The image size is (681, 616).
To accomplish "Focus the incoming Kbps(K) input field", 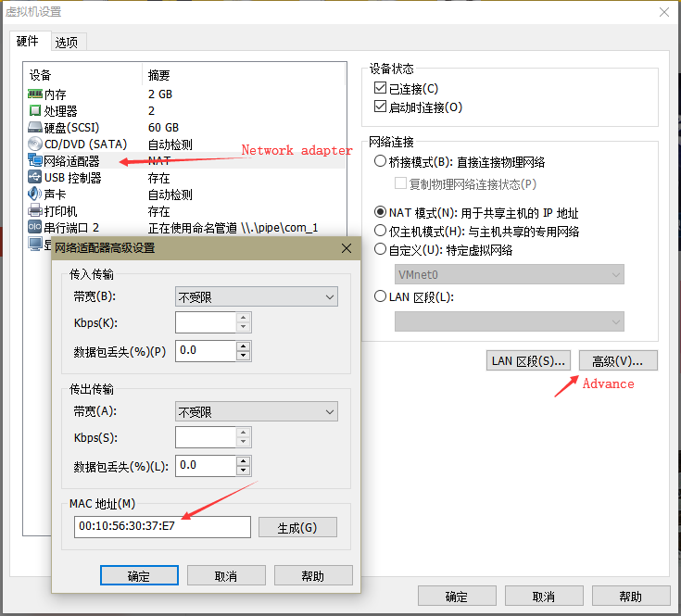I will point(206,322).
